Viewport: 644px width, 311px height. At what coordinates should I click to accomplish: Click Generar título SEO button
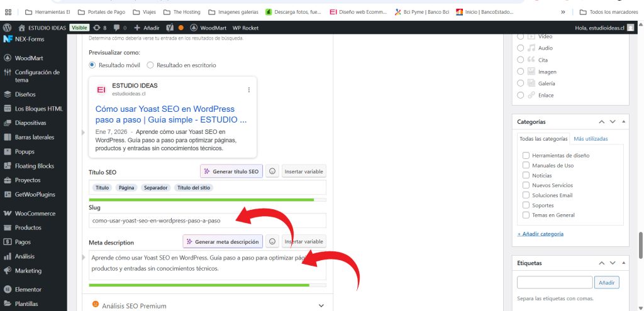[x=231, y=172]
